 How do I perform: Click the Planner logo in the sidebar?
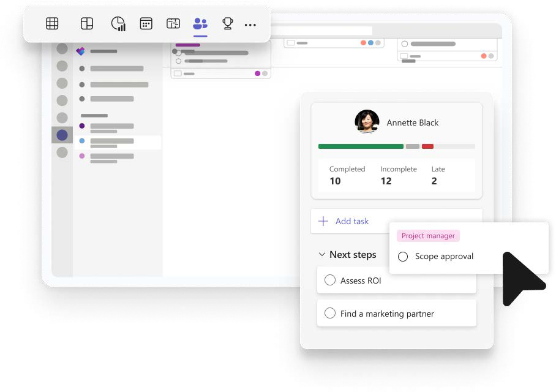80,51
